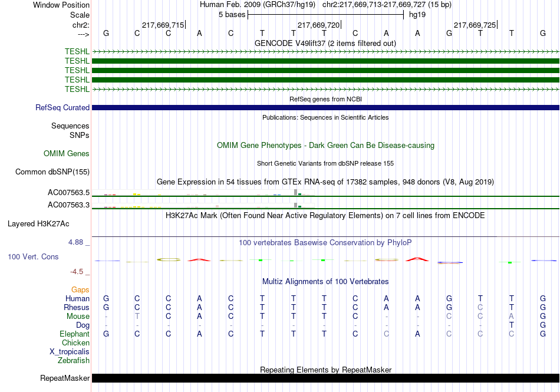Click the H3K27Ac Mark ENCODE track title

325,216
